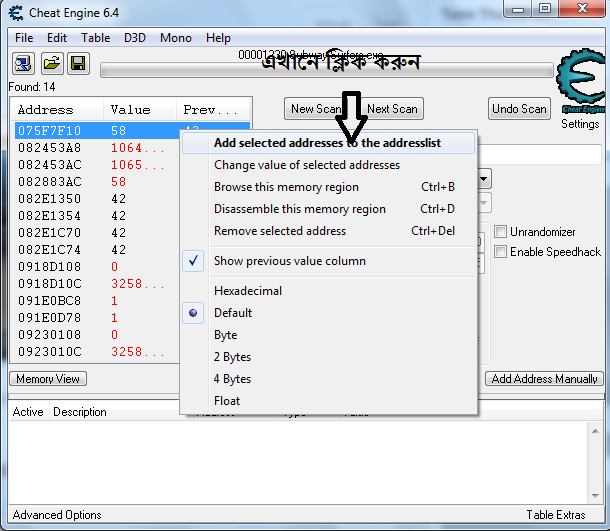
Task: Open Table Extras
Action: pyautogui.click(x=556, y=515)
